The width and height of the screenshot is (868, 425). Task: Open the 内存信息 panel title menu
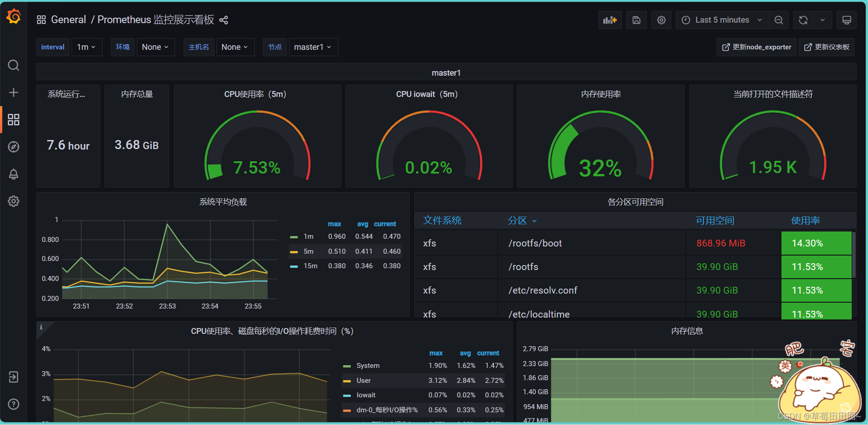[x=687, y=331]
